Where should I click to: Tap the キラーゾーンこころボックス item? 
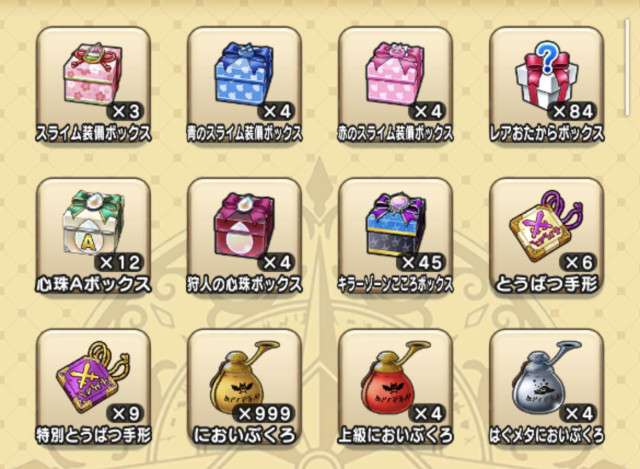click(396, 236)
